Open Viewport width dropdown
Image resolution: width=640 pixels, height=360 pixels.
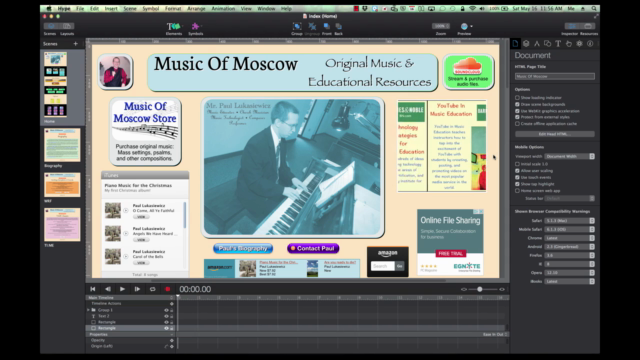point(569,156)
